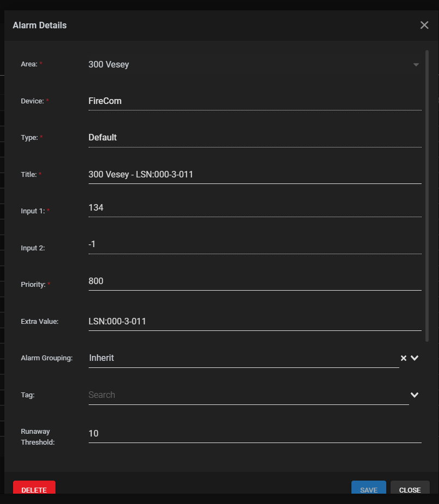
Task: Click the Input 1 field showing 134
Action: click(x=255, y=208)
